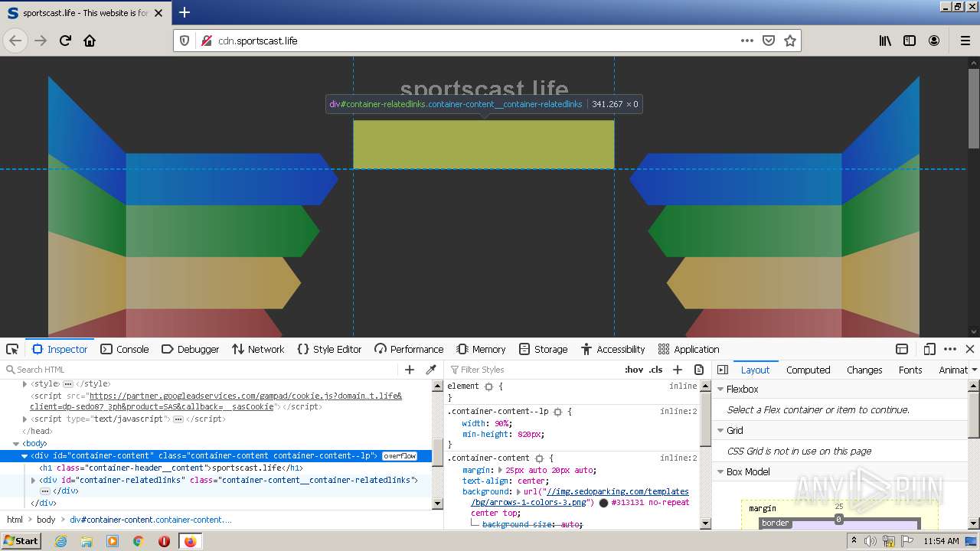Select the body breadcrumb item
This screenshot has width=980, height=551.
coord(46,520)
